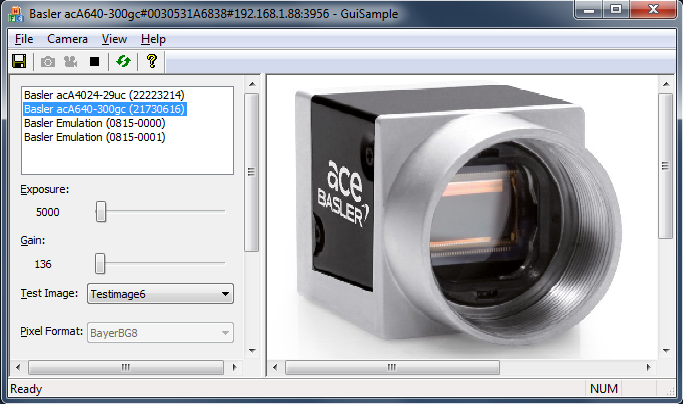Open the File menu
This screenshot has height=404, width=683.
tap(24, 39)
